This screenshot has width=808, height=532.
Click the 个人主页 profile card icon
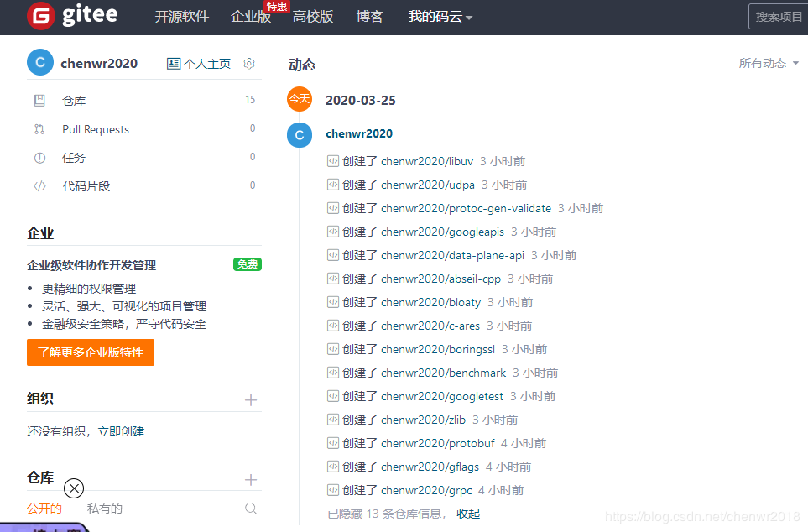click(174, 64)
